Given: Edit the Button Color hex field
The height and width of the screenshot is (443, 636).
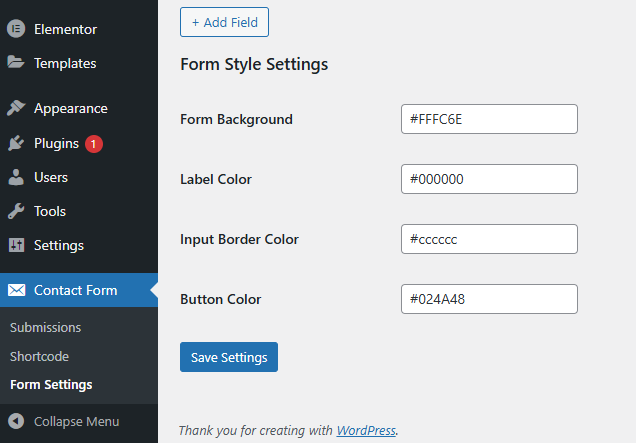Looking at the screenshot, I should coord(489,299).
